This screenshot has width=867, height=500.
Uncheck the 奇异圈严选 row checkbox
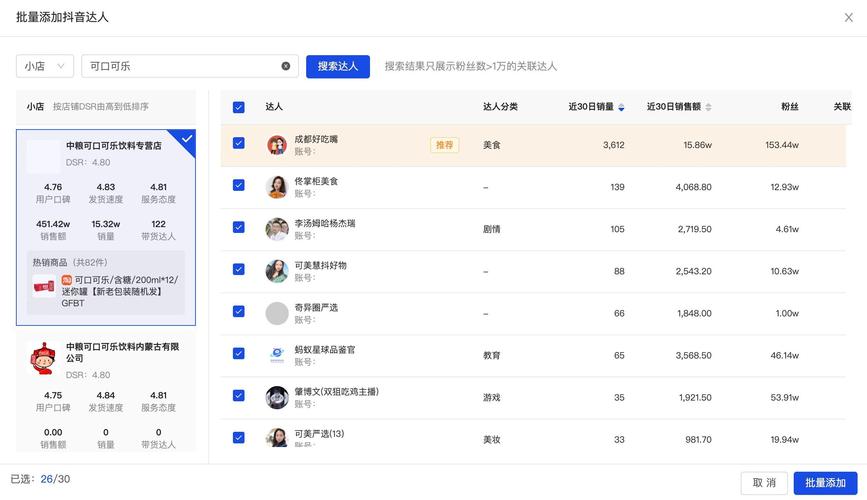click(x=238, y=311)
